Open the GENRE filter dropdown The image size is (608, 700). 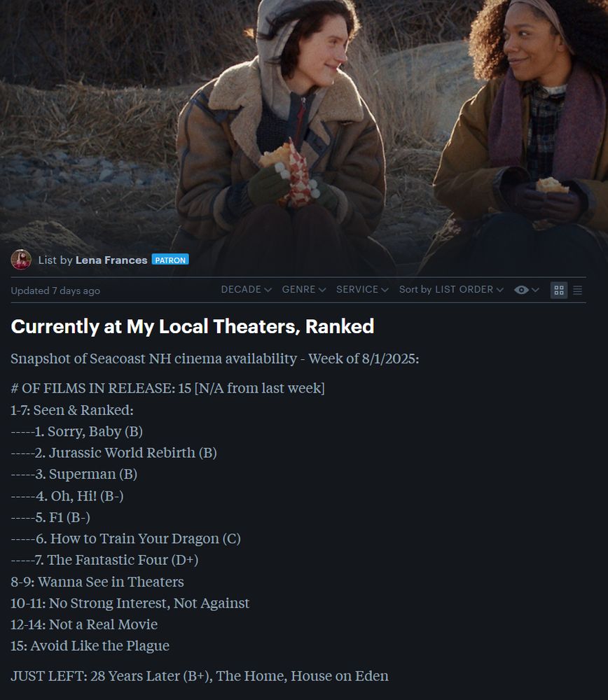click(304, 289)
